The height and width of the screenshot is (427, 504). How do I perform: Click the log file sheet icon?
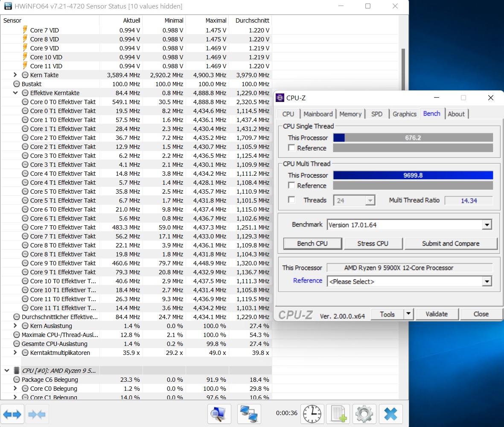[338, 414]
